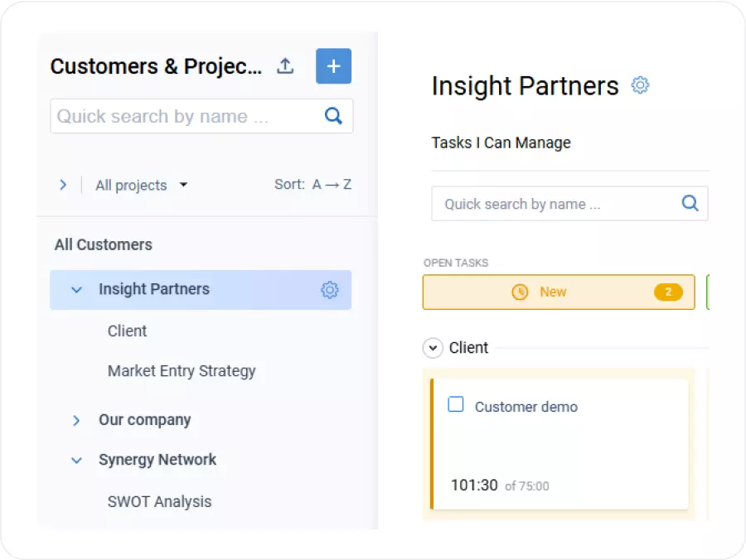Click the magnifier in the left search bar
The image size is (746, 560).
click(333, 116)
